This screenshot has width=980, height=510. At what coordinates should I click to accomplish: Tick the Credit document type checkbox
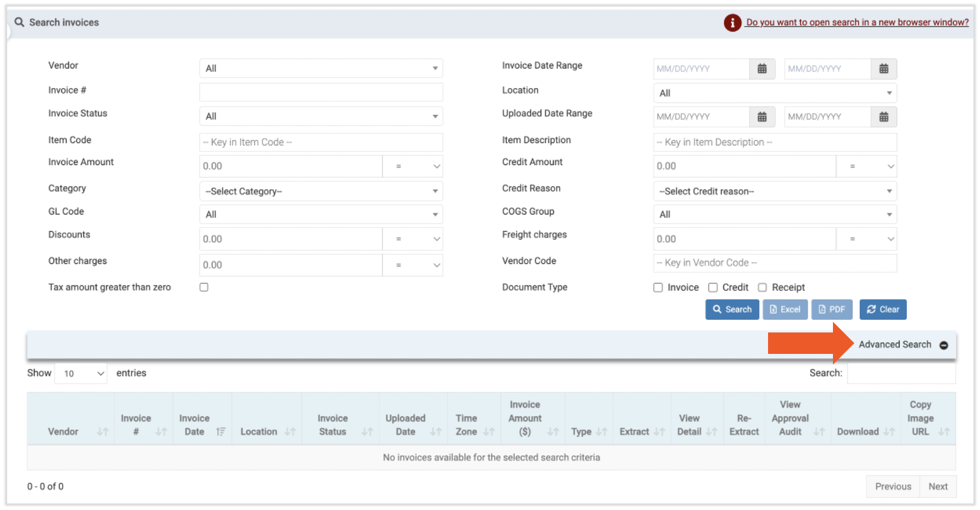tap(713, 288)
